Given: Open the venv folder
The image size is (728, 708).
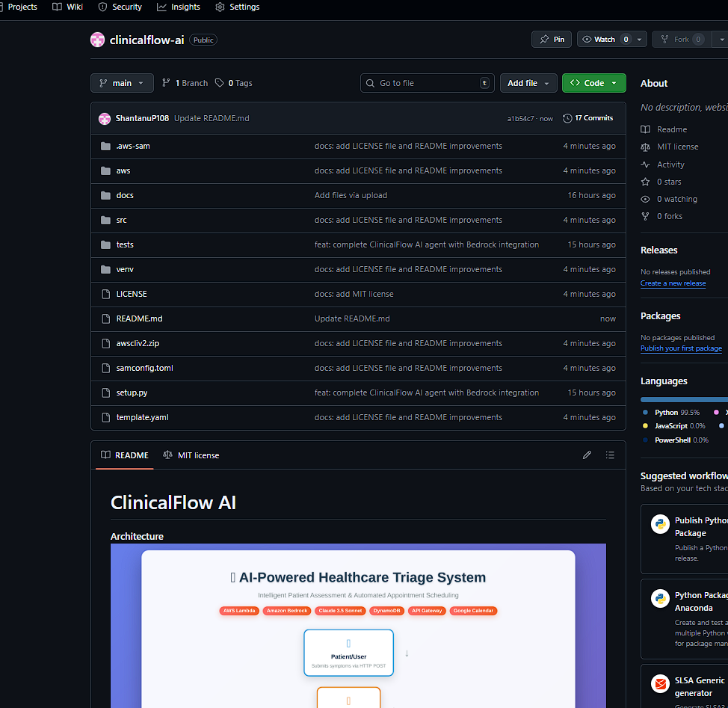Looking at the screenshot, I should click(x=125, y=269).
